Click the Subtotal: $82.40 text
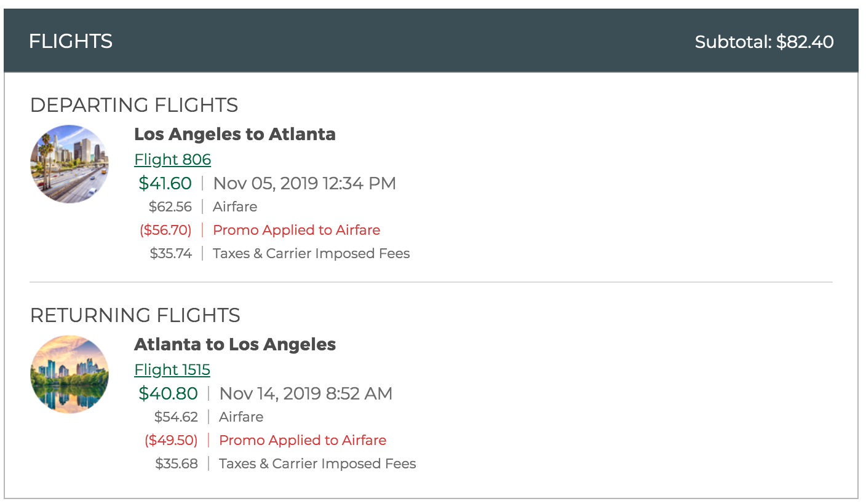Image resolution: width=866 pixels, height=504 pixels. click(765, 42)
